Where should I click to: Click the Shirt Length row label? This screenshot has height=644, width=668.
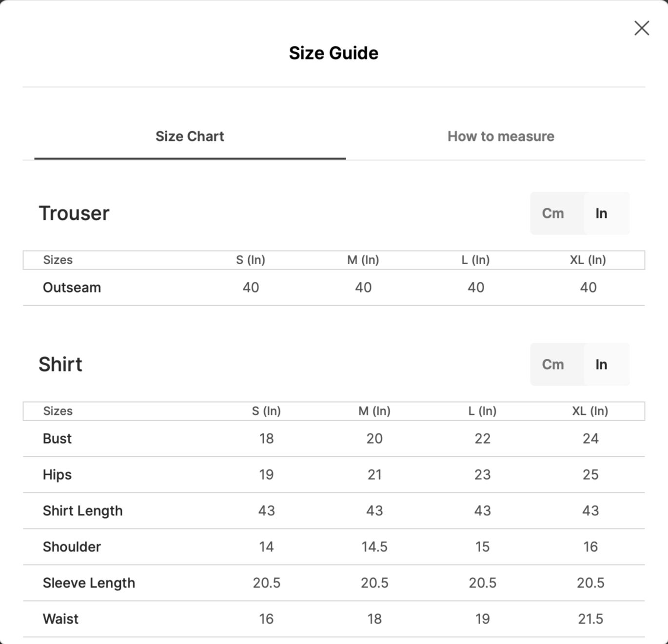[x=82, y=511]
